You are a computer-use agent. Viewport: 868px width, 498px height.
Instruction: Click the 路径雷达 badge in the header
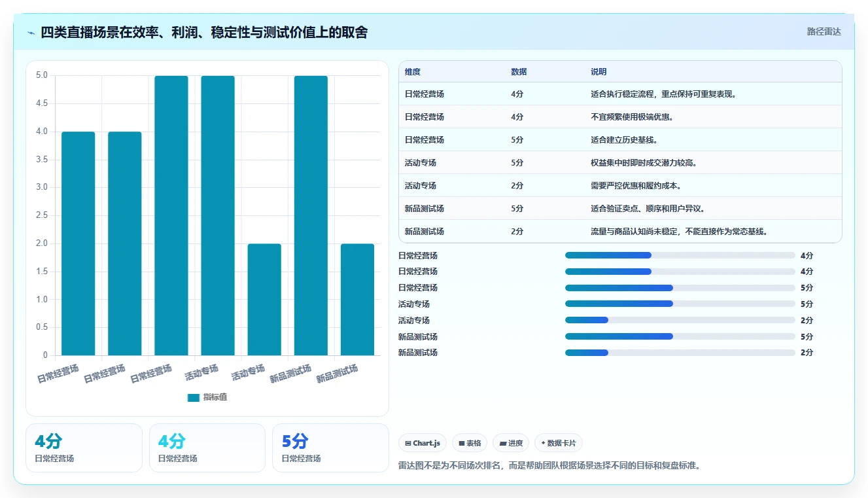coord(824,31)
